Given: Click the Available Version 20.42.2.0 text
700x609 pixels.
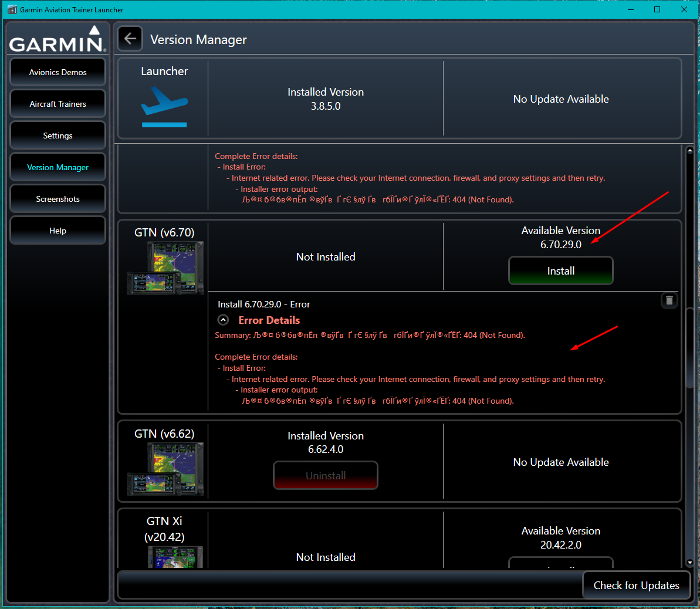Looking at the screenshot, I should pos(561,537).
